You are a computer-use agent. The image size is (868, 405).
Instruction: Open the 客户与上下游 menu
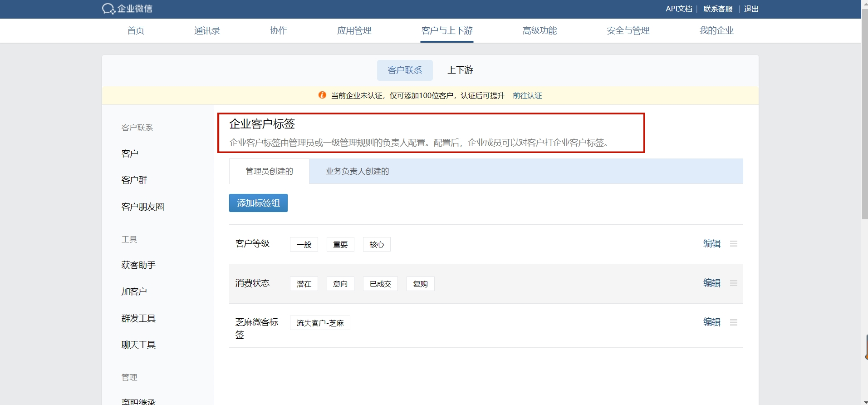pyautogui.click(x=447, y=30)
